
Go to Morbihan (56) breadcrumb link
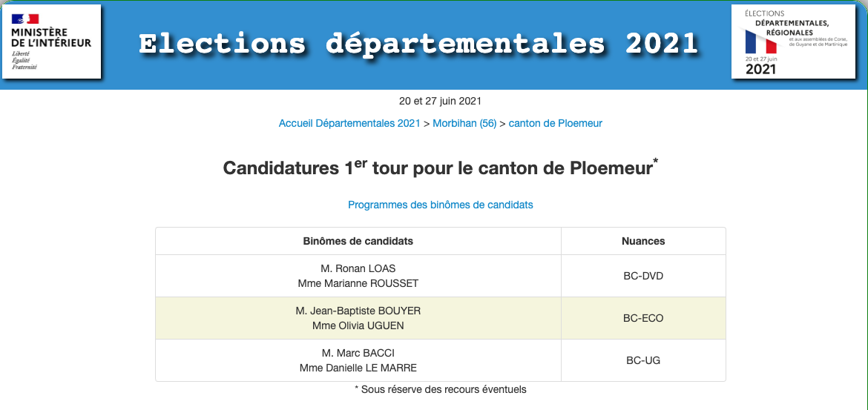[x=464, y=124]
